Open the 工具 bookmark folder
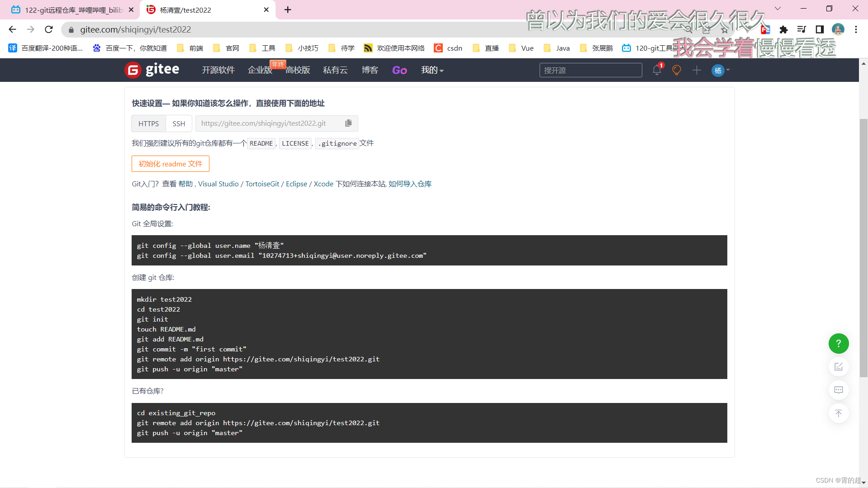This screenshot has width=868, height=488. 262,48
